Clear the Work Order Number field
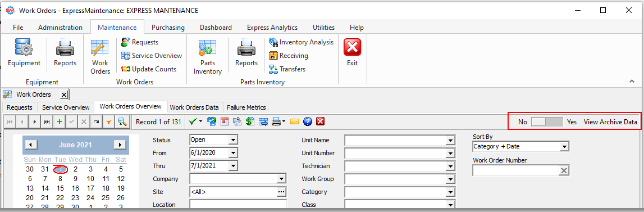644x212 pixels. [564, 170]
